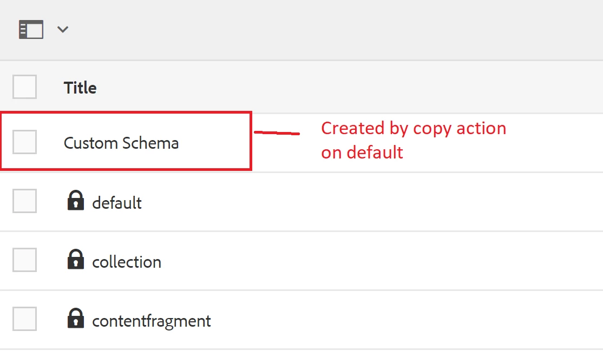Screen dimensions: 603x364
Task: Click the 'Created by copy action' annotation line
Action: coord(414,129)
